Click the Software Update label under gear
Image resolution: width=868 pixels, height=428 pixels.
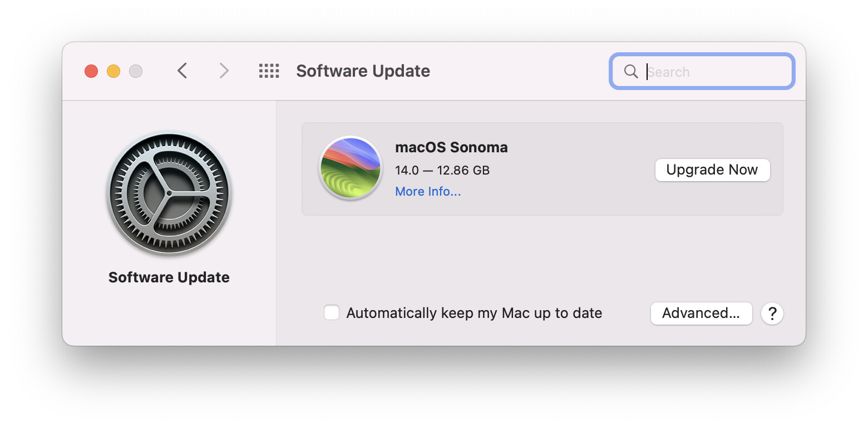click(x=169, y=277)
